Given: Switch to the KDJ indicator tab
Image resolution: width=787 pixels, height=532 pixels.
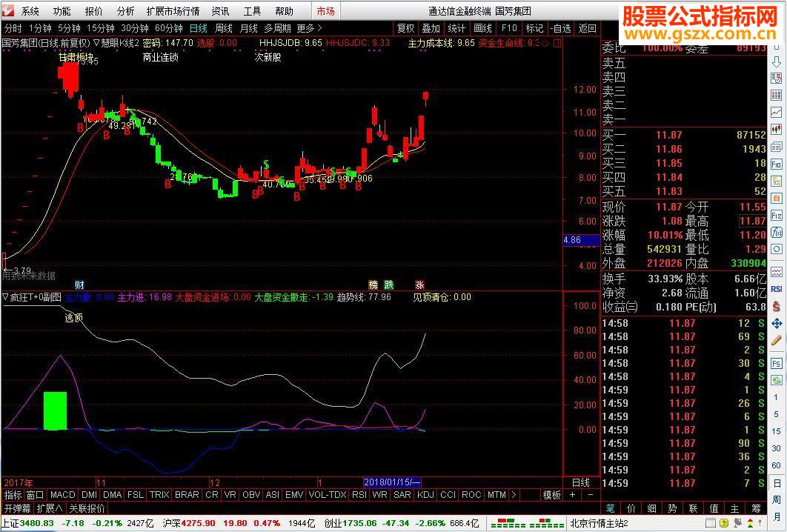Looking at the screenshot, I should (x=425, y=495).
